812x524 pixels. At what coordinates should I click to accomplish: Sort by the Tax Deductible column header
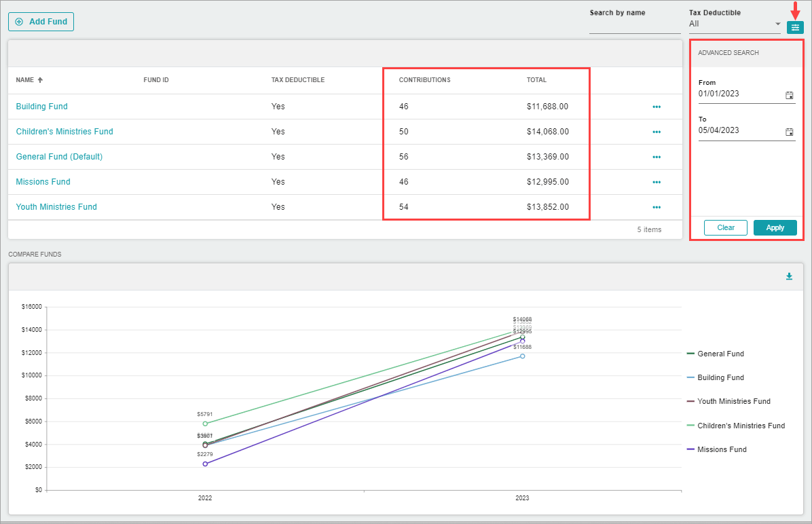coord(298,80)
